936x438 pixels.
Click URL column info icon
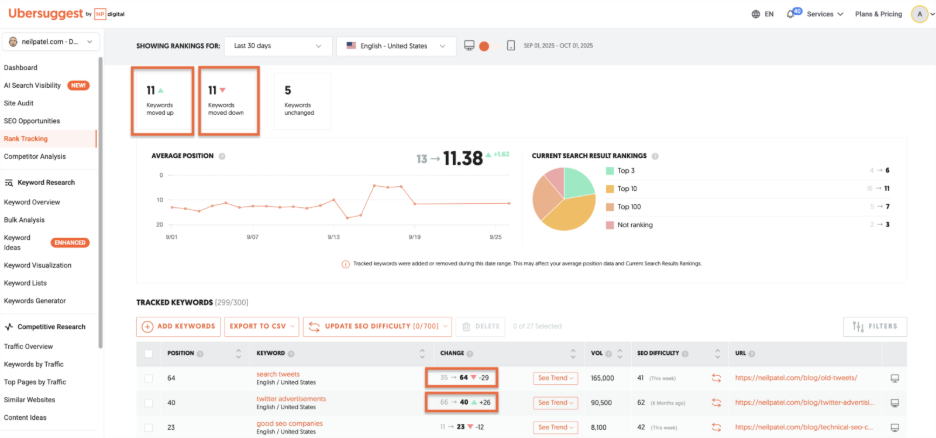coord(750,353)
